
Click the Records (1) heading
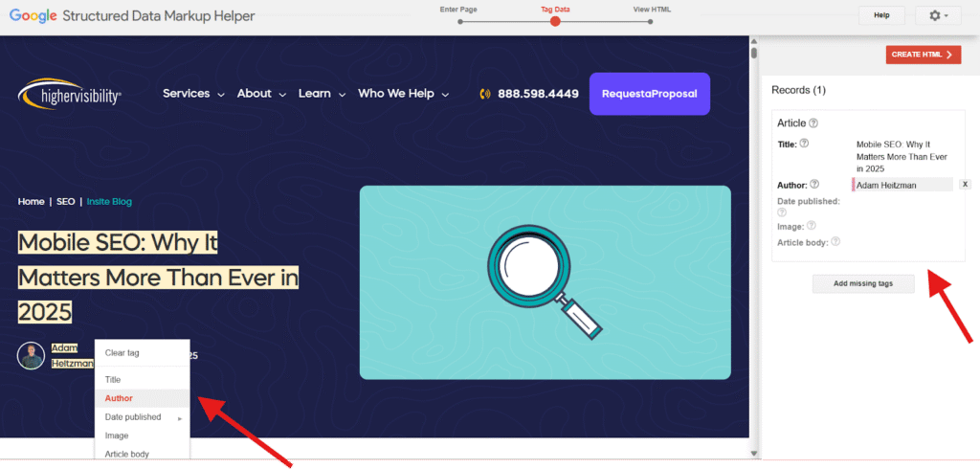(799, 90)
